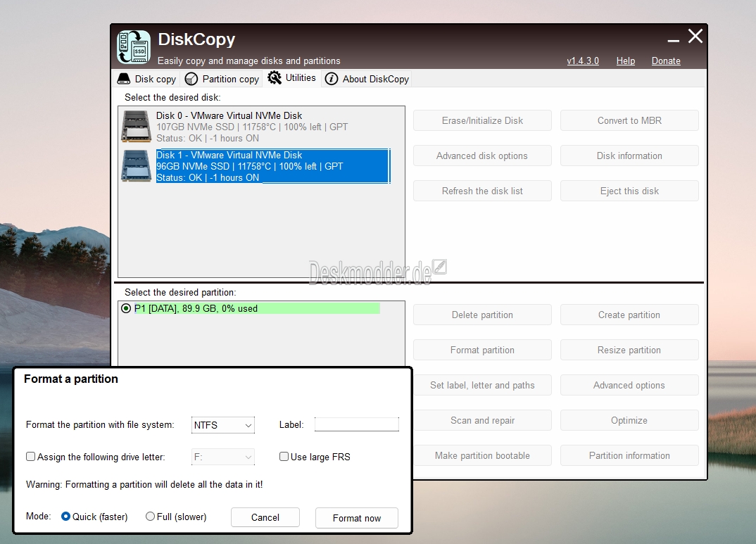Enable the Use large FRS checkbox

[284, 456]
